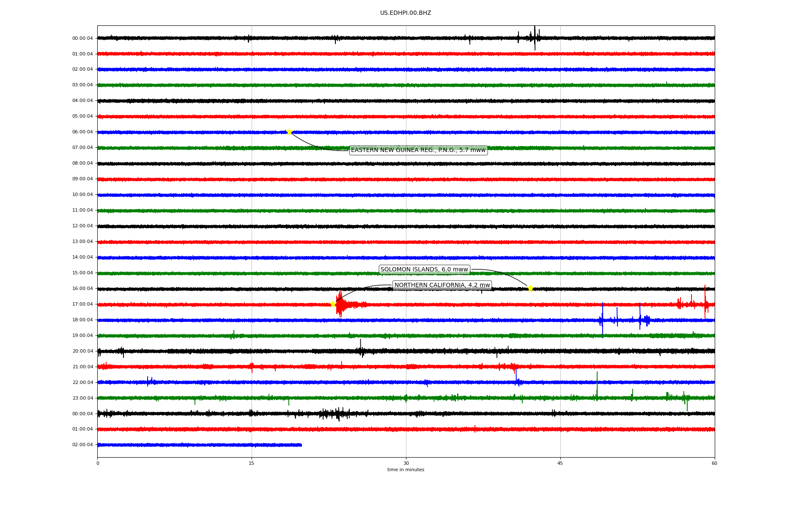Click the 17:00:04 row time label
Screen dimensions: 812x508
(x=82, y=304)
